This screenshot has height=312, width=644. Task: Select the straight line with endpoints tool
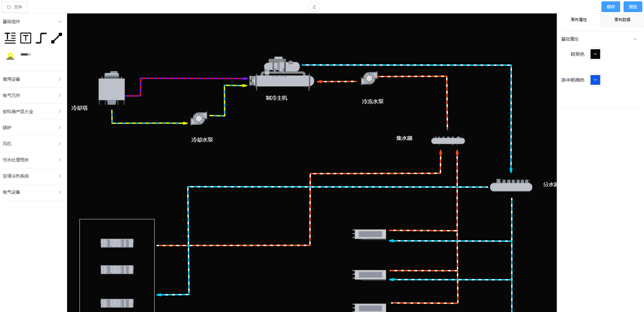coord(57,38)
